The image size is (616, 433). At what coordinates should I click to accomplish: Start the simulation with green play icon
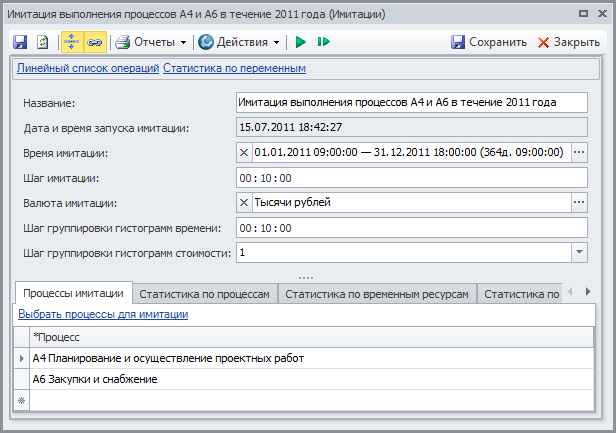(x=300, y=42)
